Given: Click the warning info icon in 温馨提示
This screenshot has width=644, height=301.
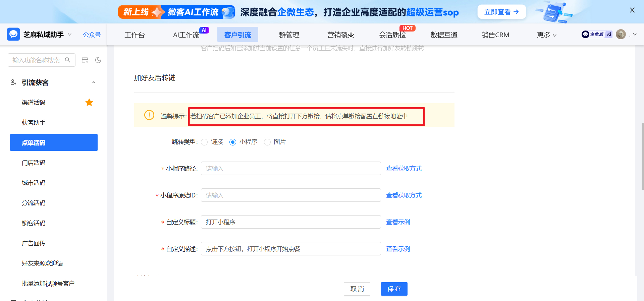Looking at the screenshot, I should (149, 115).
